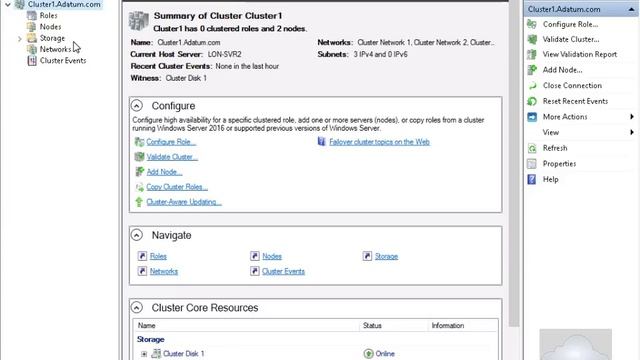
Task: Collapse the Cluster Core Resources section
Action: point(137,307)
